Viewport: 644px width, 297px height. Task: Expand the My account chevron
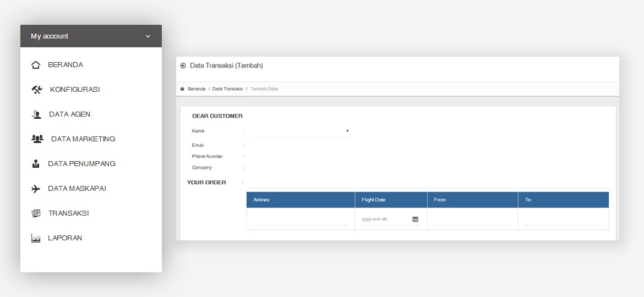pos(148,36)
